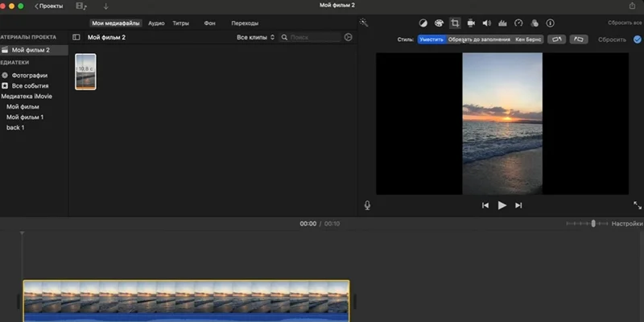The width and height of the screenshot is (644, 322).
Task: Click Сбросить все to reset adjustments
Action: [x=625, y=23]
